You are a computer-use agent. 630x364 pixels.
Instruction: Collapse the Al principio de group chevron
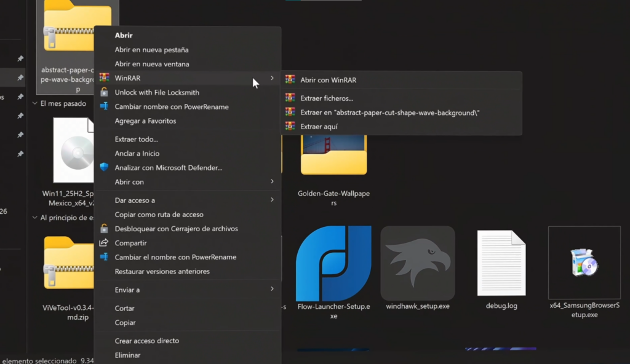tap(35, 218)
